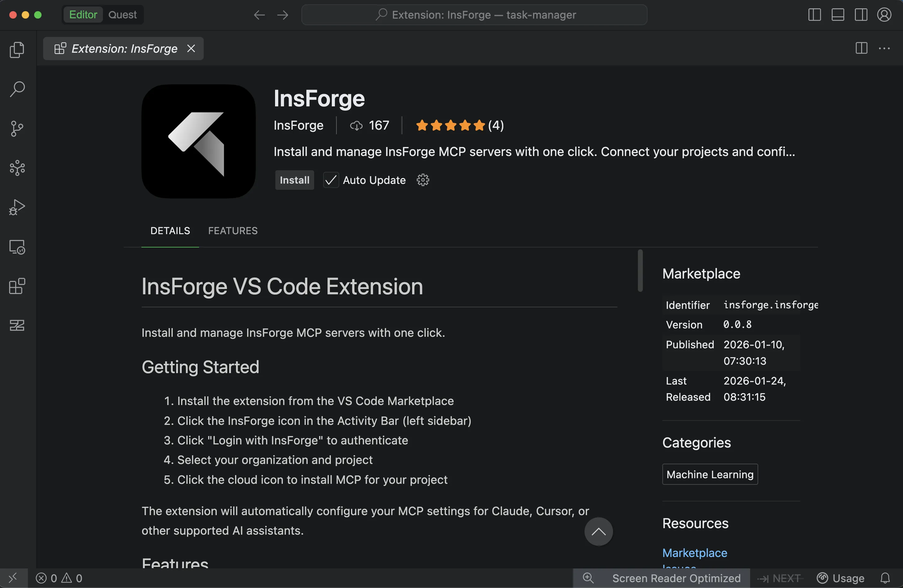Image resolution: width=903 pixels, height=588 pixels.
Task: Click the last released date 2026-01-24
Action: click(754, 389)
